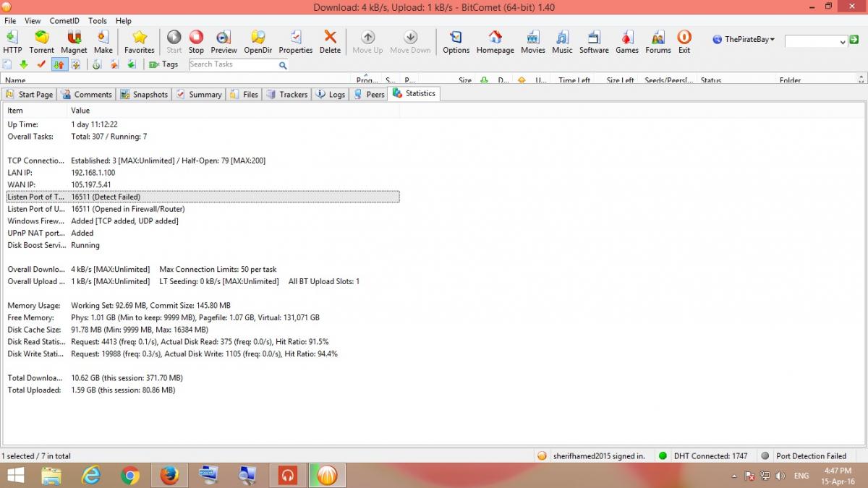Toggle the highlighted up/down arrows filter
868x488 pixels.
(59, 65)
